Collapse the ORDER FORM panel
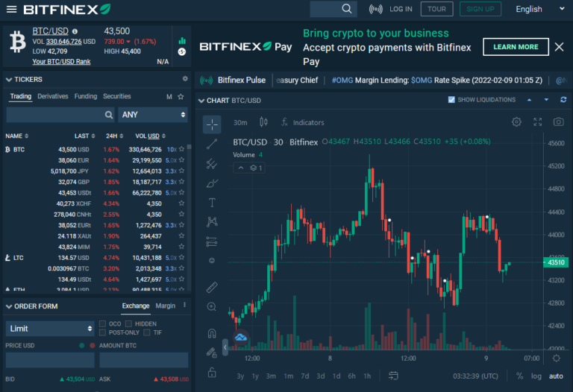The height and width of the screenshot is (392, 573). (x=9, y=306)
